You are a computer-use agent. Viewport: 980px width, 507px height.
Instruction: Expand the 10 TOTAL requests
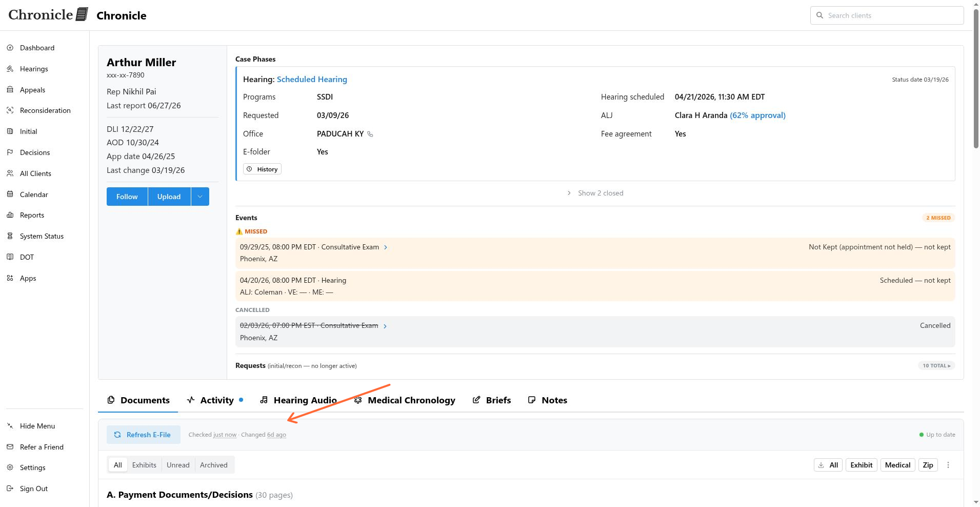coord(936,366)
